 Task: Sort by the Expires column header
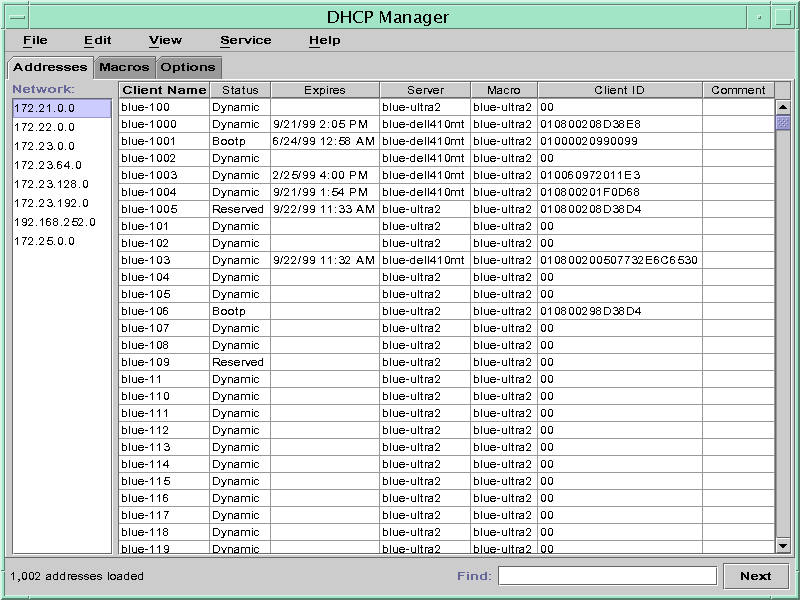(320, 89)
